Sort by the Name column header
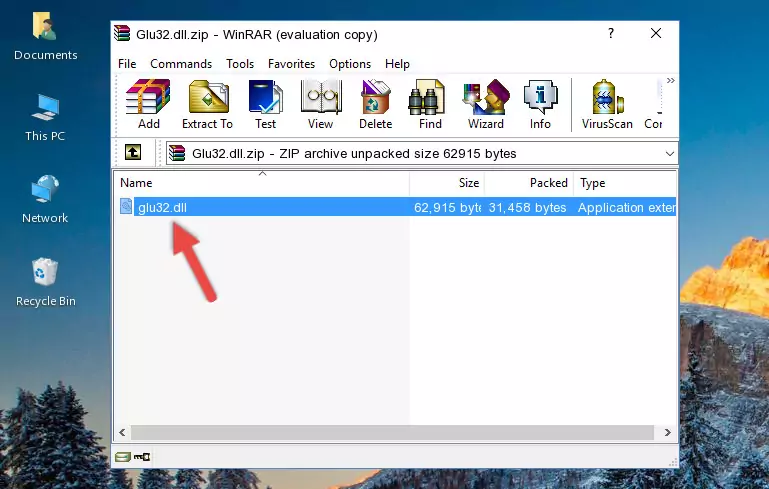 (x=262, y=183)
